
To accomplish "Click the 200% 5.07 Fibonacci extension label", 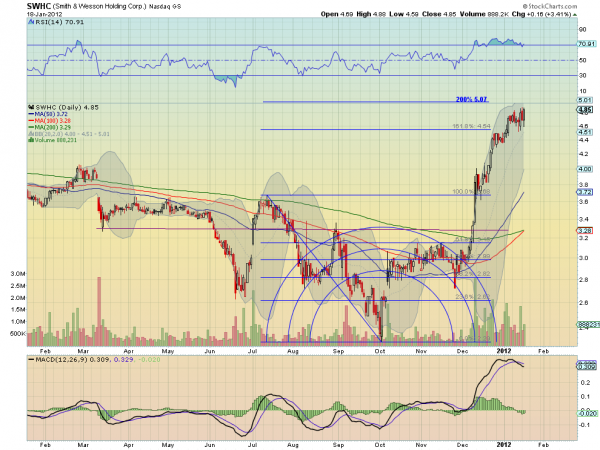I will coord(471,99).
